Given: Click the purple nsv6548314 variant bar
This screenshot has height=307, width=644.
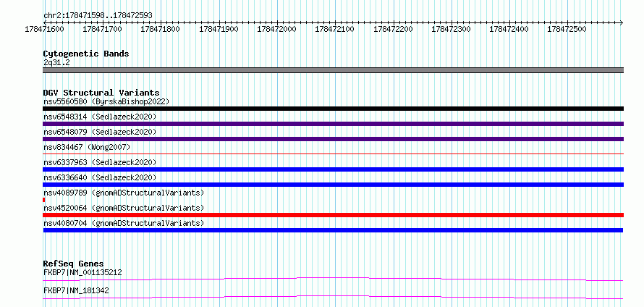Looking at the screenshot, I should 333,124.
